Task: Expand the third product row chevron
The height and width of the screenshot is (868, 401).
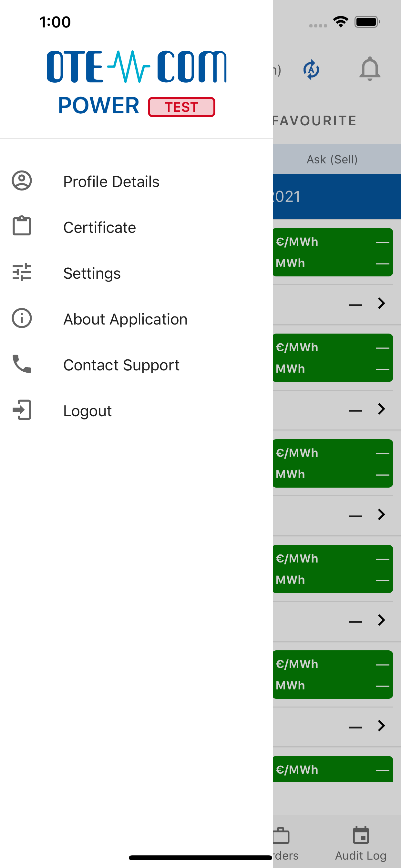Action: (x=381, y=514)
